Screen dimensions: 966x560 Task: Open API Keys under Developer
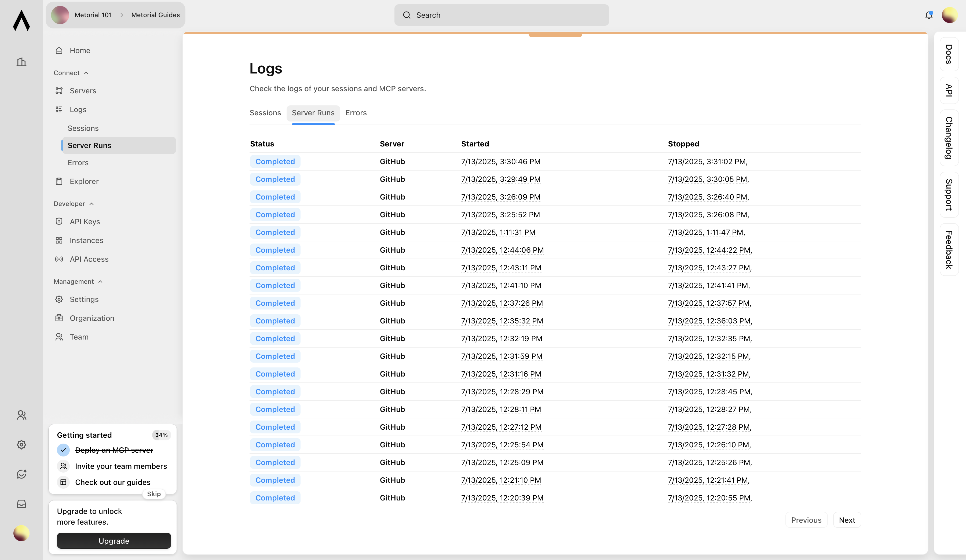85,221
